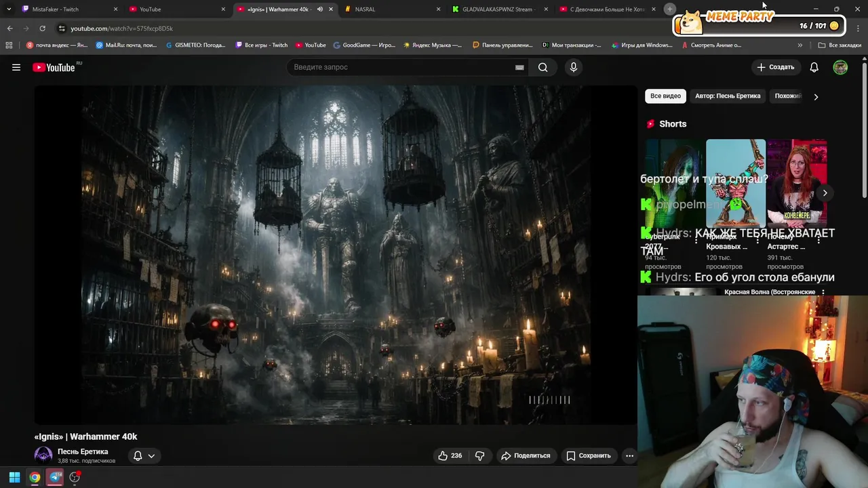The image size is (868, 488).
Task: Open OBS Studio from the taskbar
Action: [x=75, y=477]
